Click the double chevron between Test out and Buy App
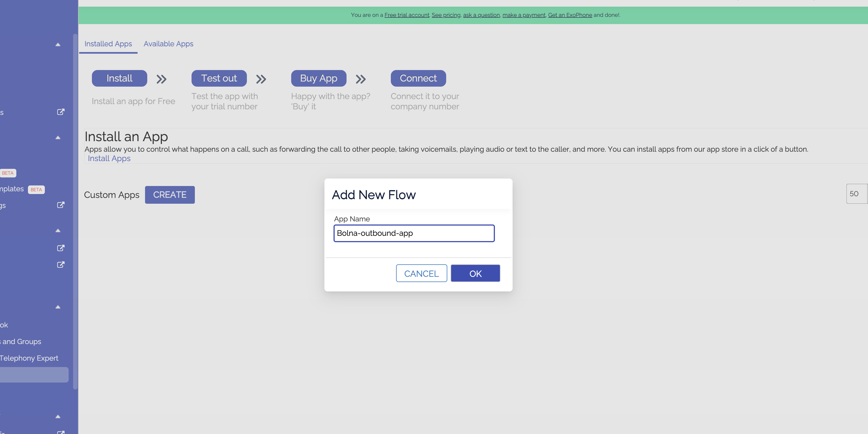This screenshot has width=868, height=434. coord(261,79)
